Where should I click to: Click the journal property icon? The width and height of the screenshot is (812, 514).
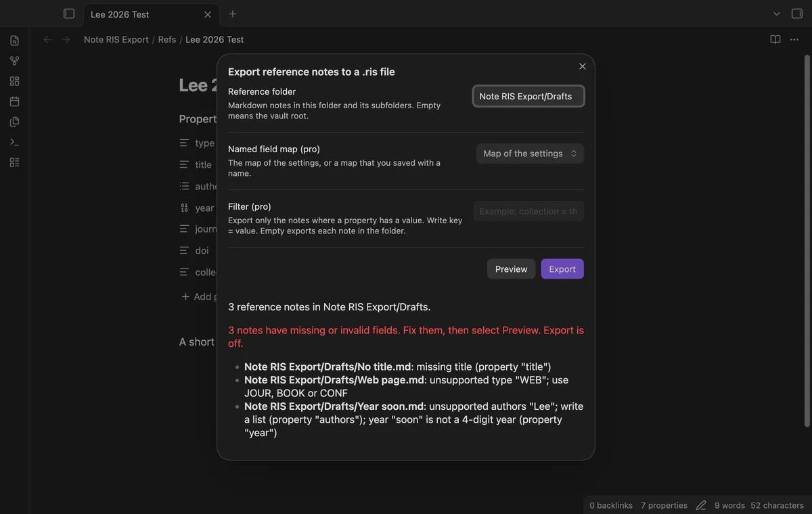click(184, 229)
